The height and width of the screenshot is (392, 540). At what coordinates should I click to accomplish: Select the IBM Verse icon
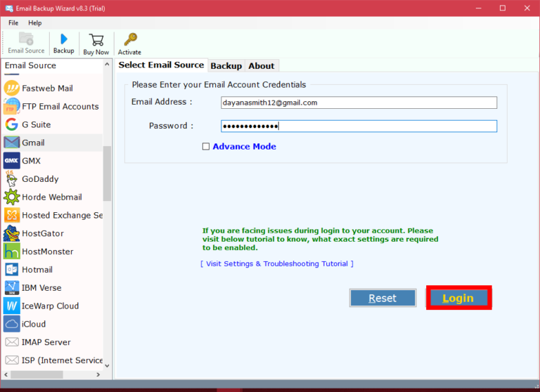[11, 288]
